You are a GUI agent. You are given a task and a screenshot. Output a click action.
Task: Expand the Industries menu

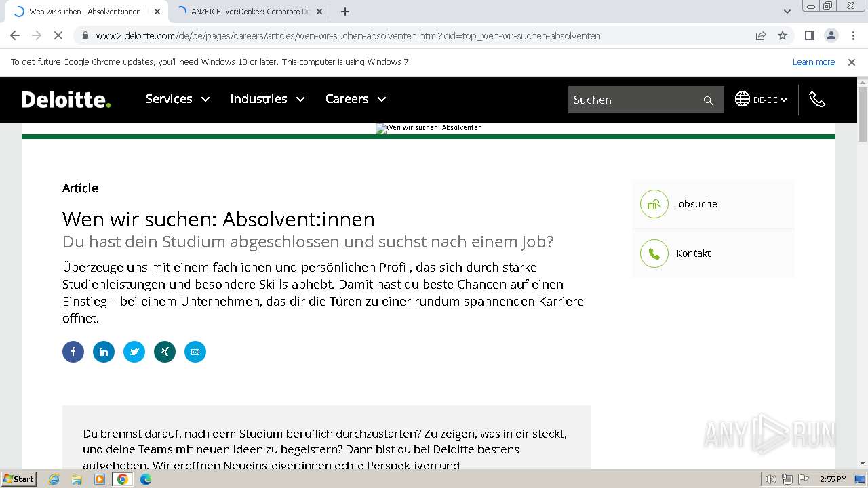tap(268, 99)
